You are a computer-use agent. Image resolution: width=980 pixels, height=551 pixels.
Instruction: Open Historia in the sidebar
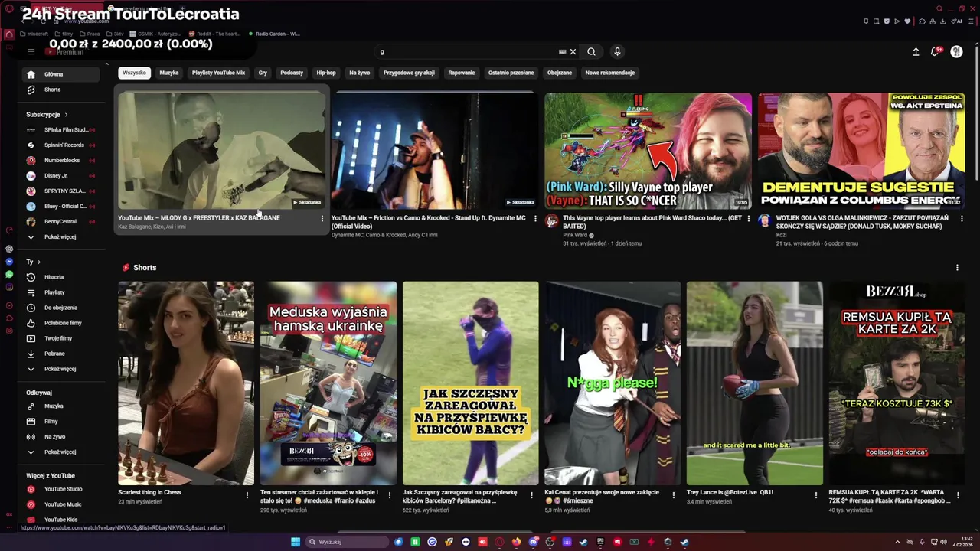click(60, 277)
